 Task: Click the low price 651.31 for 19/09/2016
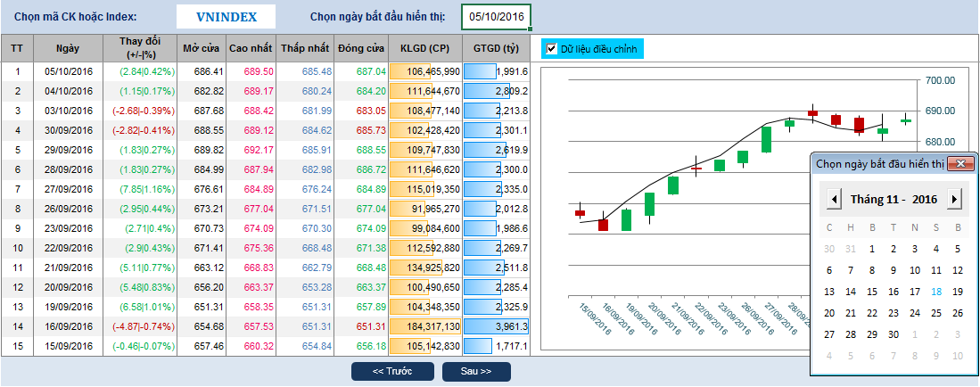click(317, 307)
